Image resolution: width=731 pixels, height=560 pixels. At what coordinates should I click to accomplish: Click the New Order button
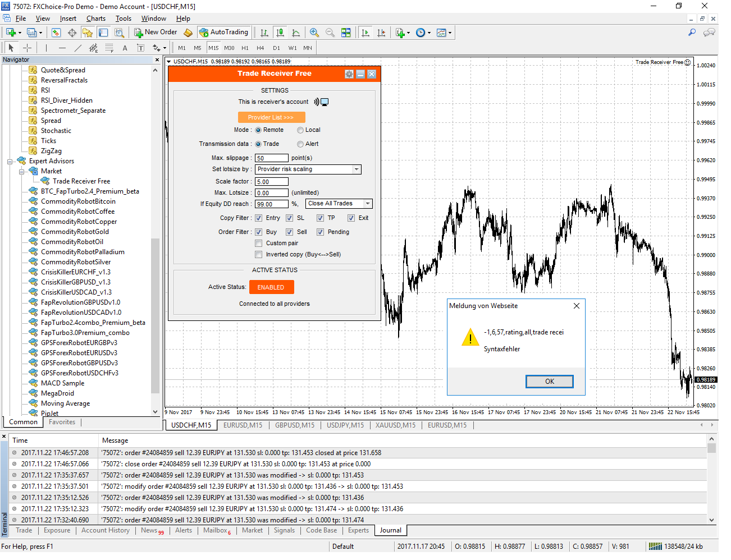156,33
